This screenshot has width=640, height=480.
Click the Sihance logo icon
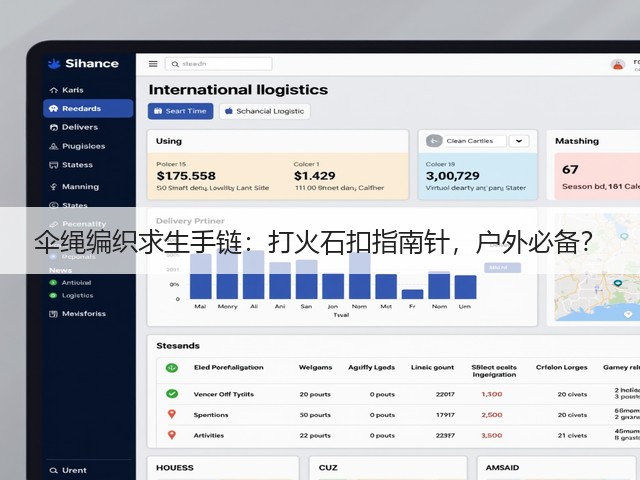(x=54, y=64)
